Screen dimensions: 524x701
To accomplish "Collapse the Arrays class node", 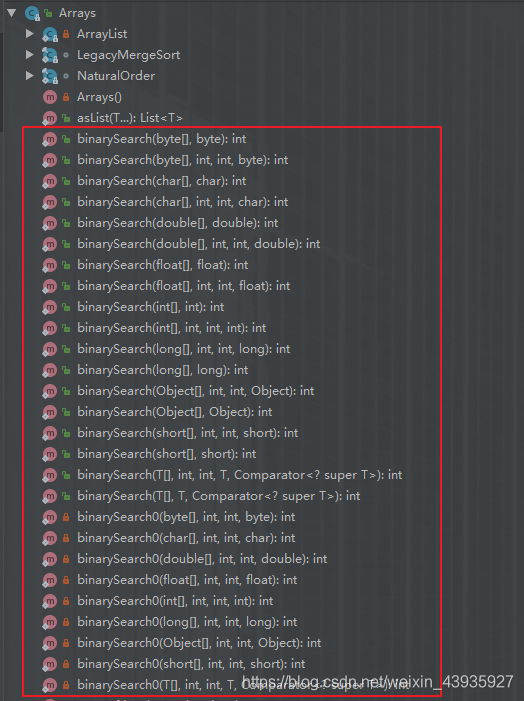I will coord(12,13).
